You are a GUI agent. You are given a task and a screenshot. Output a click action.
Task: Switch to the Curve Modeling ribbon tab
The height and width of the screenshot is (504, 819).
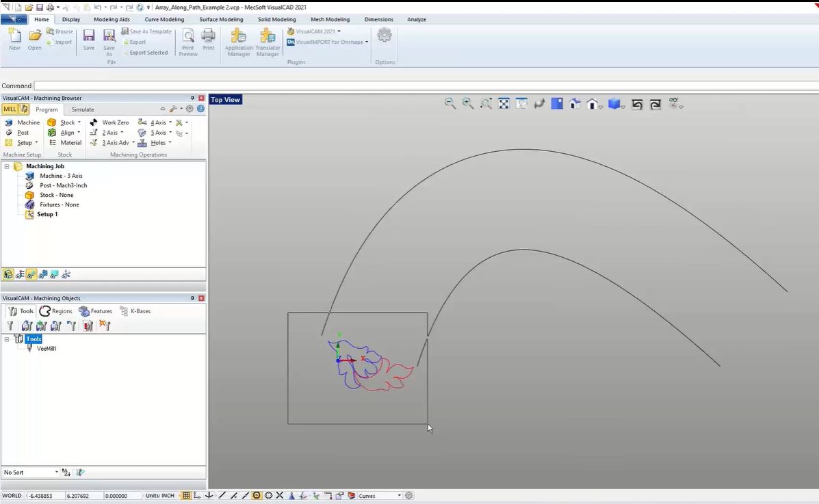pos(164,19)
